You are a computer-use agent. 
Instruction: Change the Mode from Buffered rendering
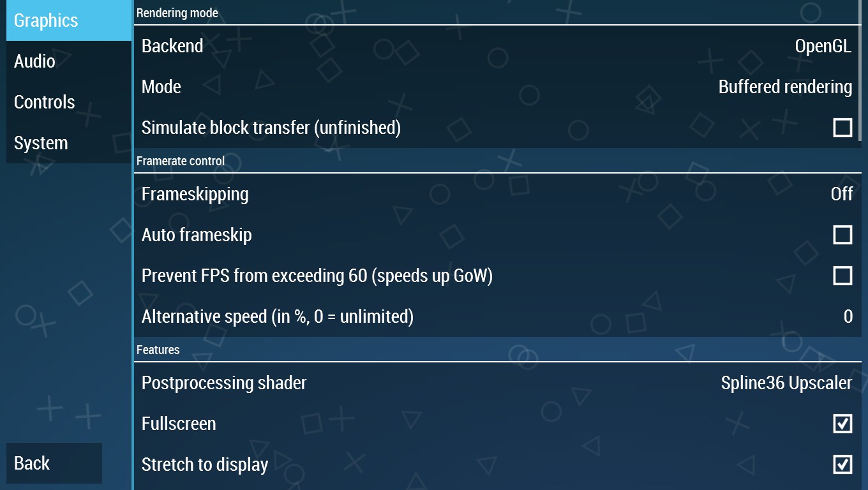pyautogui.click(x=785, y=87)
